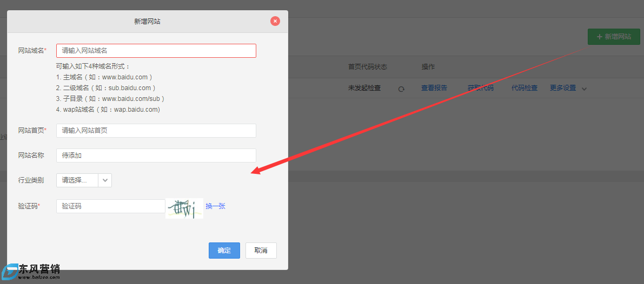Click the 新增网站 dialog title

148,21
